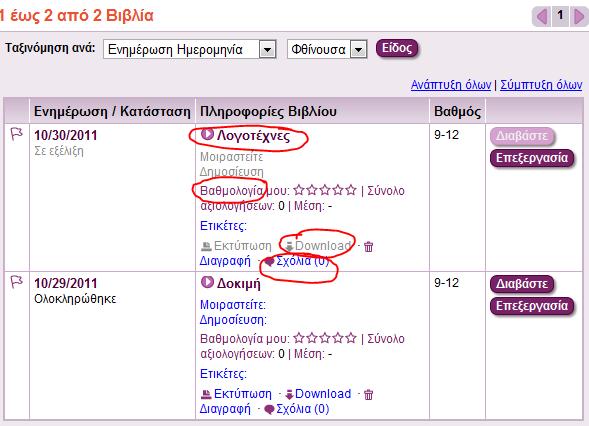The image size is (589, 426).
Task: Click Εκτύπωση link in the Δοκιμή row
Action: pyautogui.click(x=243, y=394)
